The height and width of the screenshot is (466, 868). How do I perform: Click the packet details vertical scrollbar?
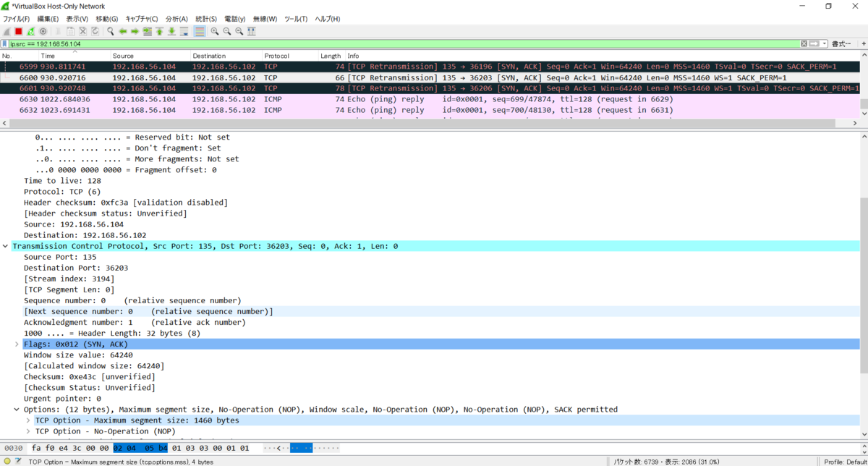click(864, 284)
